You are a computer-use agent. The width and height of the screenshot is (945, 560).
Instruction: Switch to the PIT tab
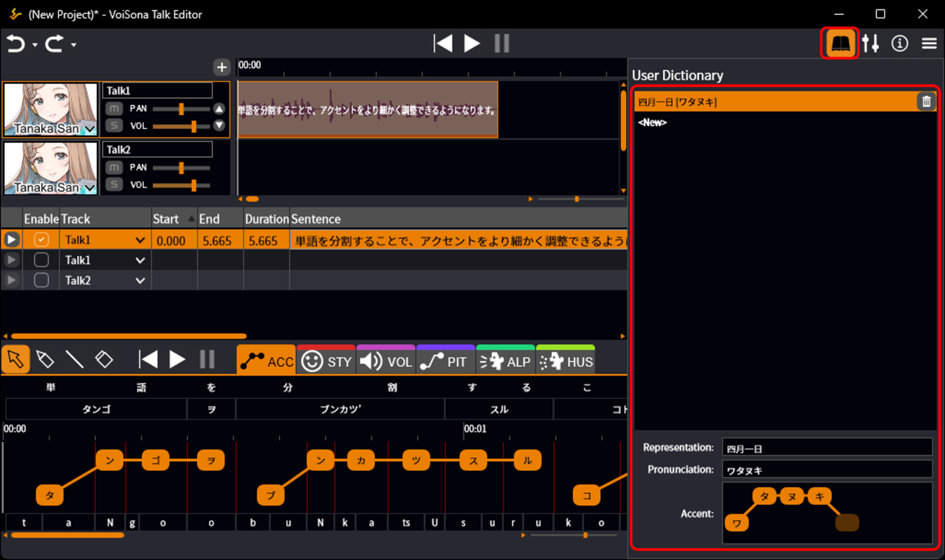(445, 362)
